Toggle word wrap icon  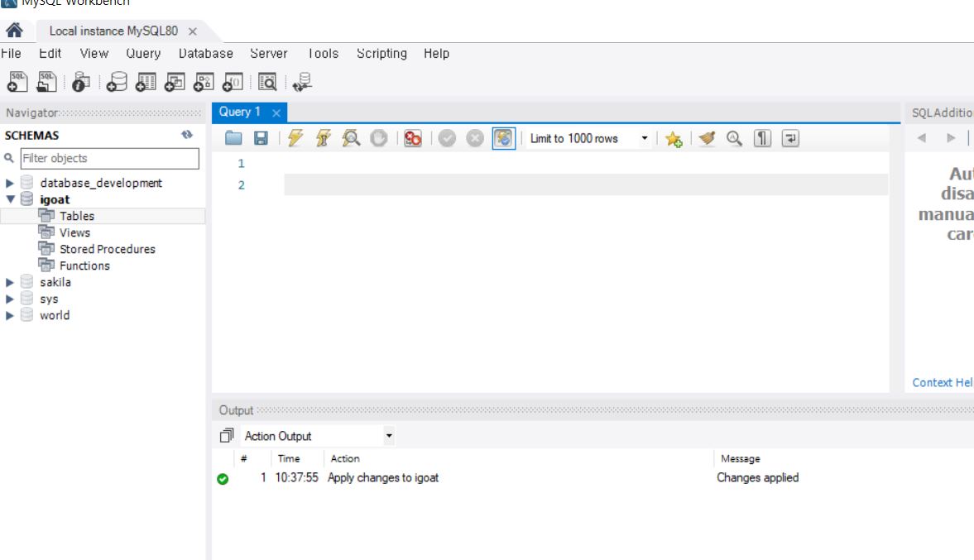[x=790, y=138]
